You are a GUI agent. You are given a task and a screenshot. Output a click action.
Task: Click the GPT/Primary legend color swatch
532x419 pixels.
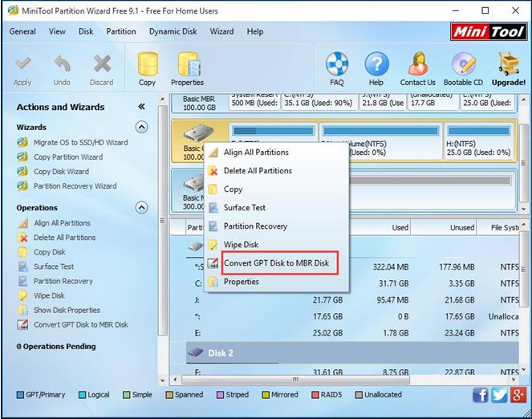point(20,395)
